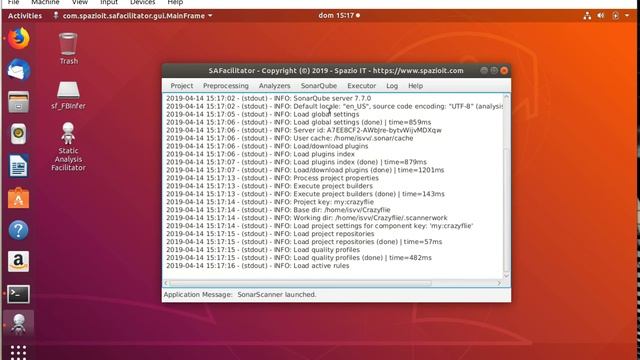Open the Log menu

pos(392,86)
